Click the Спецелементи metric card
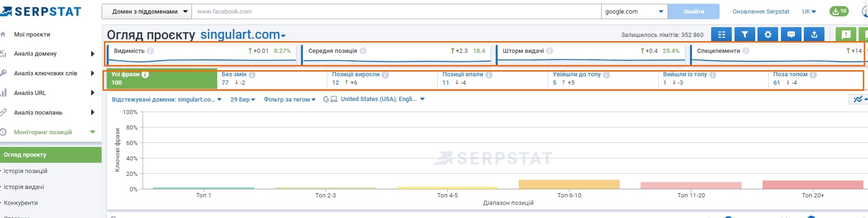The image size is (868, 218). [x=779, y=55]
